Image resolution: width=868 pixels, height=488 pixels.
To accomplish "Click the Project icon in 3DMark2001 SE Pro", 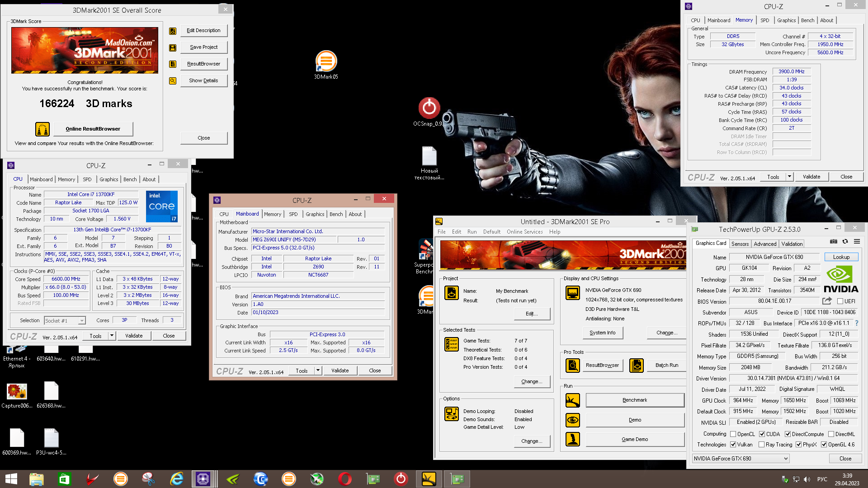I will point(452,293).
